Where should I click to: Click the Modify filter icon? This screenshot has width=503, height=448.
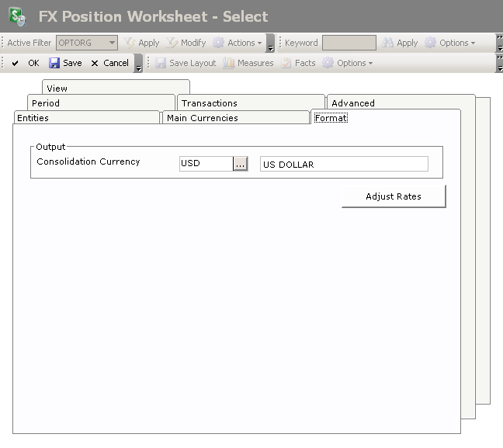[172, 43]
